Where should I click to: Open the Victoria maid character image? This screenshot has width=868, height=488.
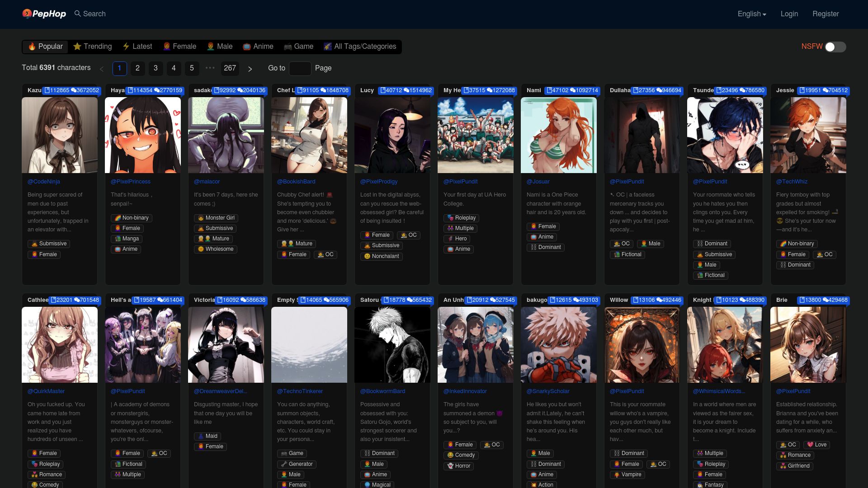pos(226,345)
